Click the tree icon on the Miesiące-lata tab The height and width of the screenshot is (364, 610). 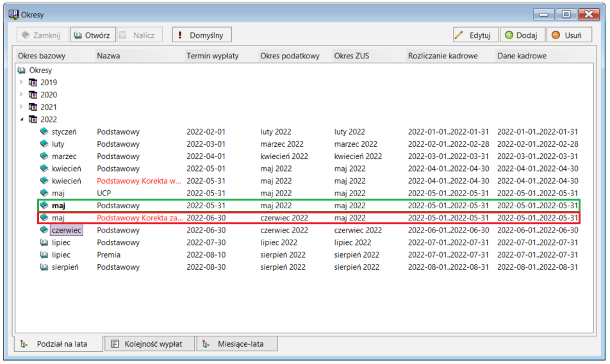[x=206, y=343]
